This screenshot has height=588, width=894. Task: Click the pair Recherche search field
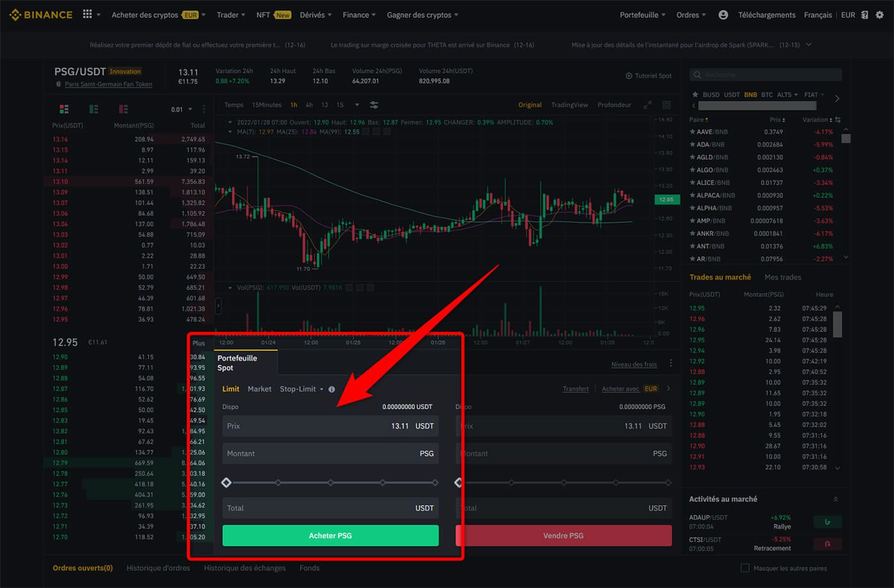coord(766,75)
